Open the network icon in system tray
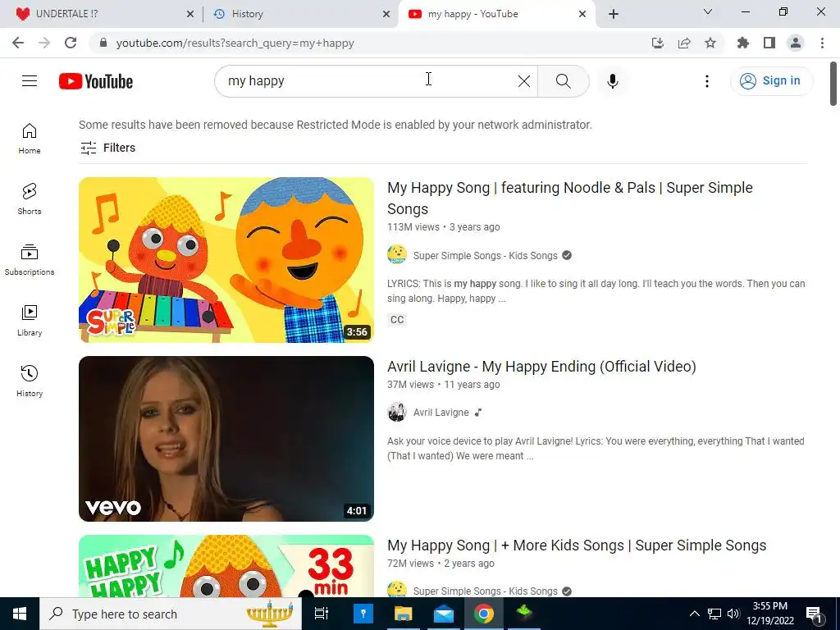 pyautogui.click(x=714, y=614)
